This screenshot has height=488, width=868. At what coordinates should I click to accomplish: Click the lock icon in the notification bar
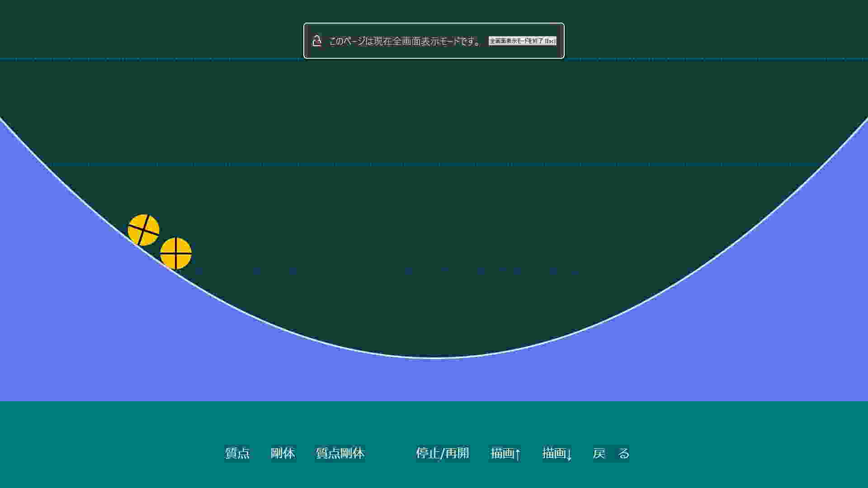tap(316, 40)
